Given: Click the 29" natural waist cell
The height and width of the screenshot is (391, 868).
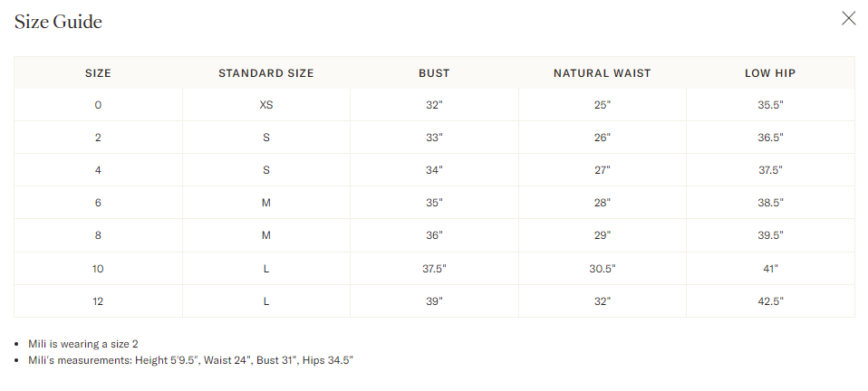Looking at the screenshot, I should click(x=603, y=235).
